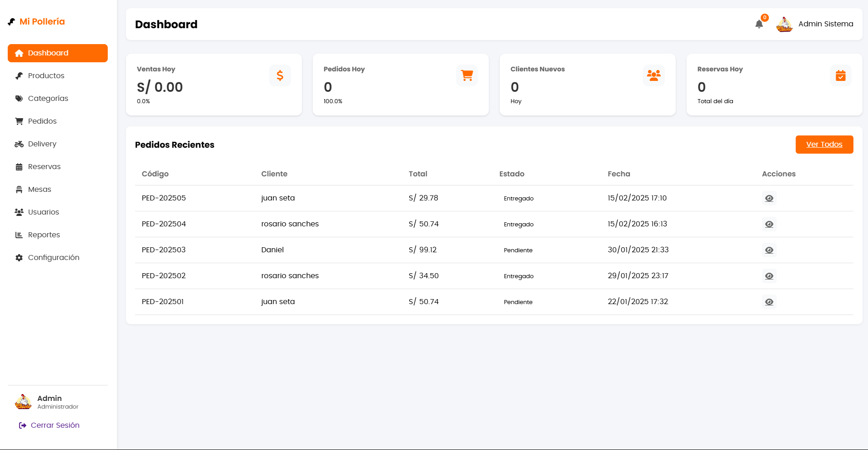View details of order PED-202505

[x=769, y=198]
